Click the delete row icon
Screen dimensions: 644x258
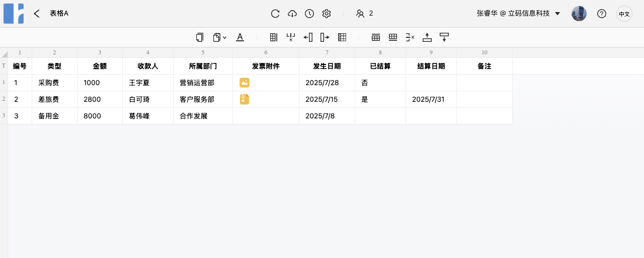click(x=410, y=37)
